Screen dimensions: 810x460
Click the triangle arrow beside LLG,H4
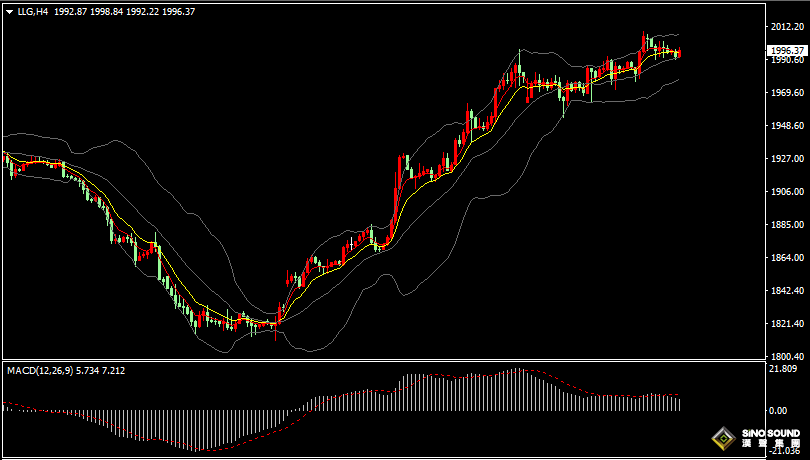tap(9, 11)
